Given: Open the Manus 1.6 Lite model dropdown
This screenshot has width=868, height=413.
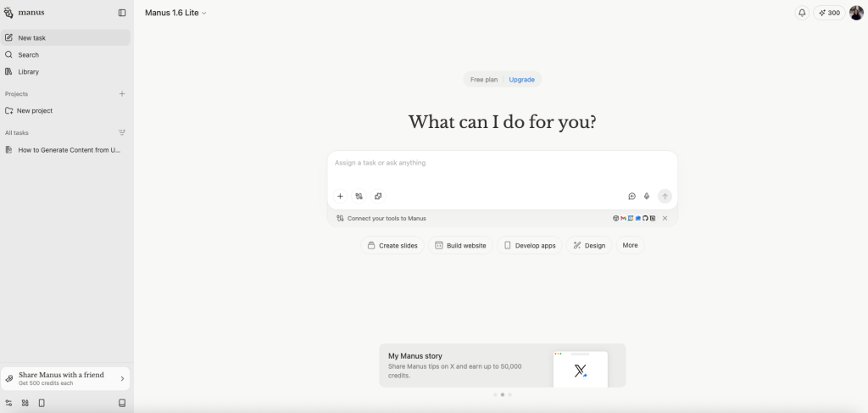Looking at the screenshot, I should click(x=175, y=13).
